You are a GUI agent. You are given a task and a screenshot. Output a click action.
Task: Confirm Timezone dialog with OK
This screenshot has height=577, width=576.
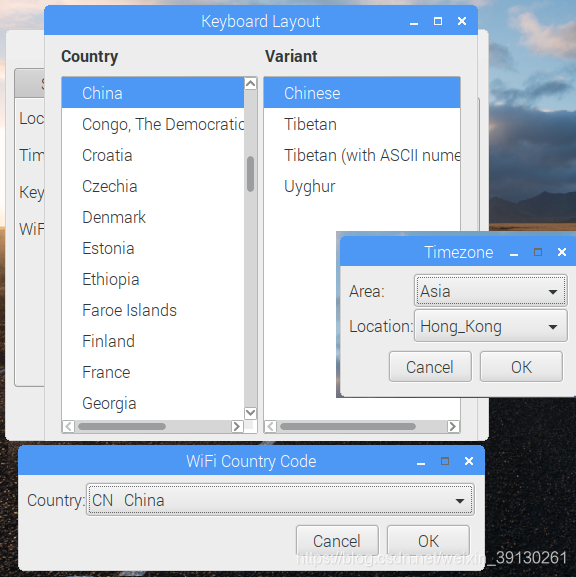pyautogui.click(x=521, y=367)
